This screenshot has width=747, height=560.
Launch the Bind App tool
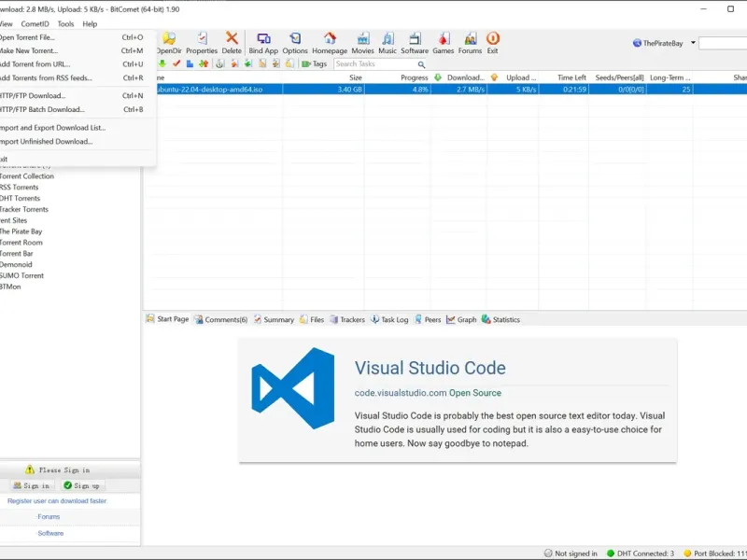click(x=263, y=43)
